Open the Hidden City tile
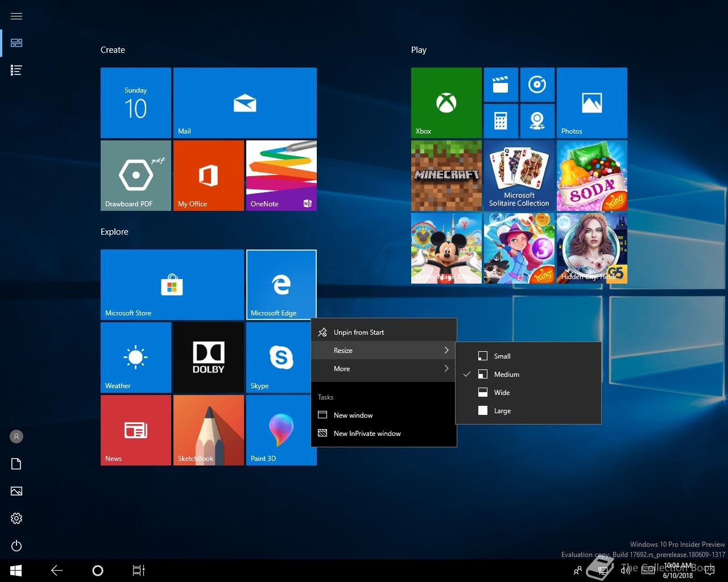 592,248
